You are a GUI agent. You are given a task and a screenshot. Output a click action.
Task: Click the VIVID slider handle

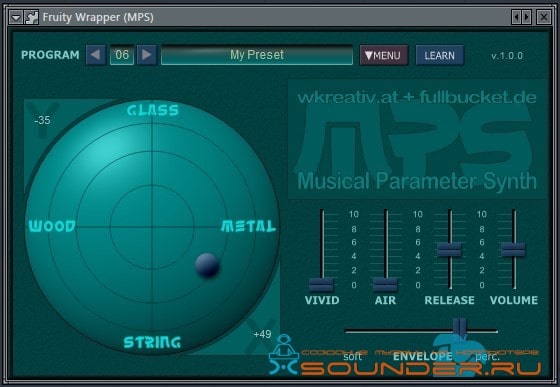point(321,285)
